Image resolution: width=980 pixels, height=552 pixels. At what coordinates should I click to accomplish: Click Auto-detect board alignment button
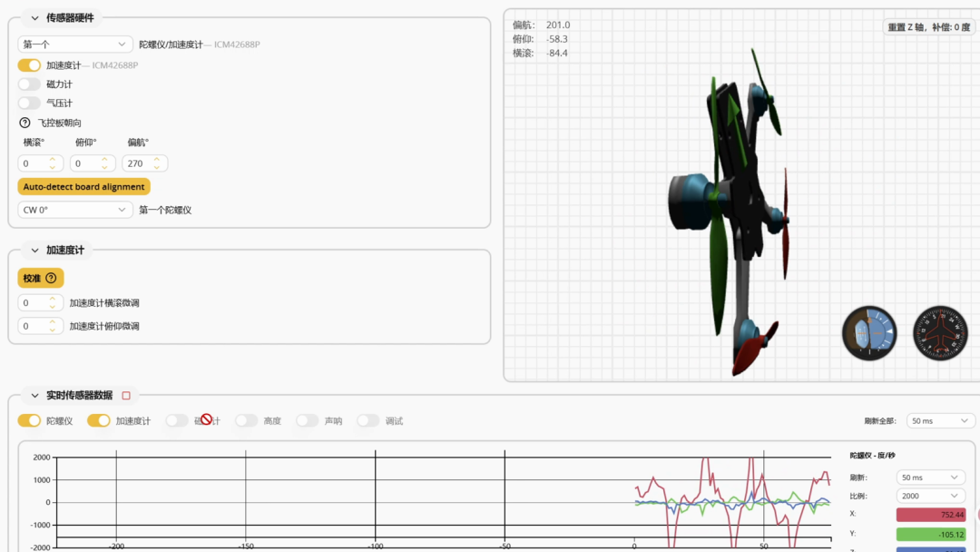[x=83, y=186]
